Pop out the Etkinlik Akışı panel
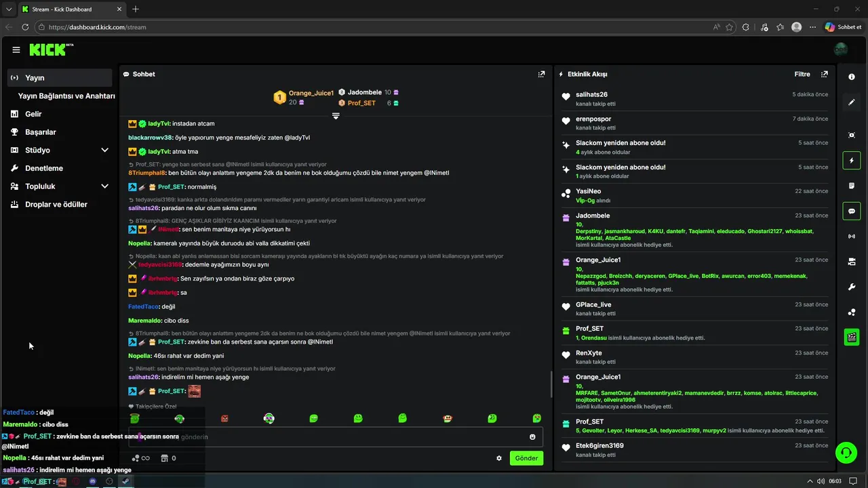Screen dimensions: 868x488 pyautogui.click(x=824, y=74)
